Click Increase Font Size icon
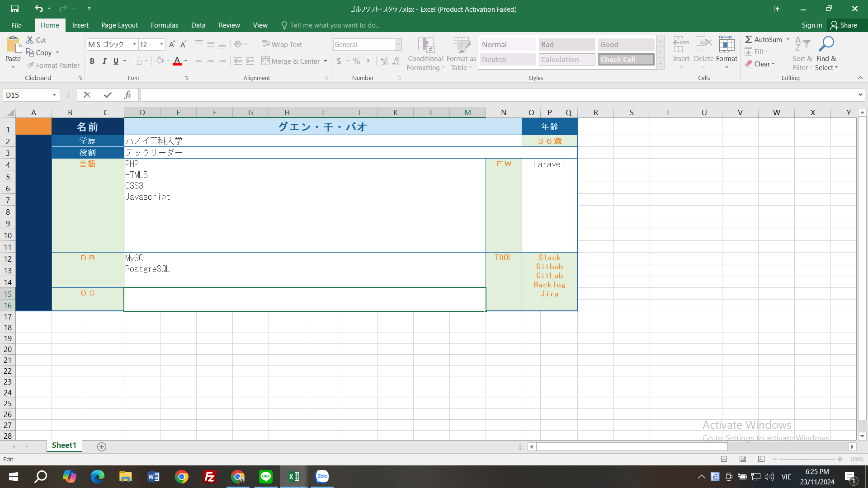 click(x=172, y=44)
